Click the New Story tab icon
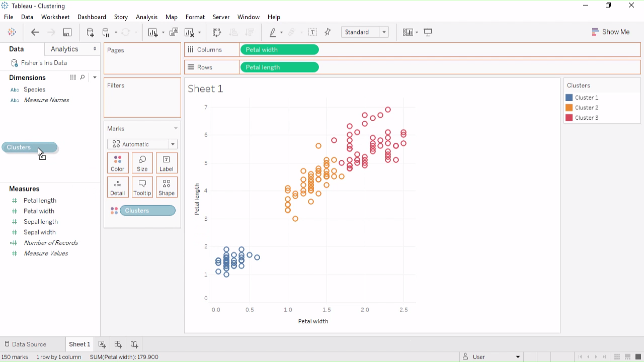 coord(134,344)
